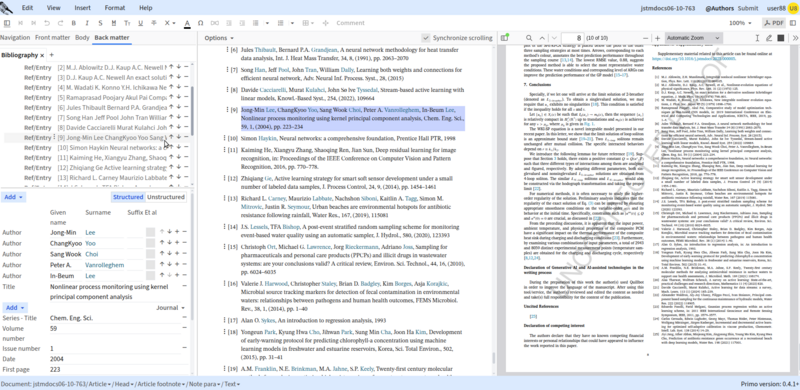
Task: Open the Automatic Zoom dropdown in PDF viewer
Action: click(x=693, y=38)
